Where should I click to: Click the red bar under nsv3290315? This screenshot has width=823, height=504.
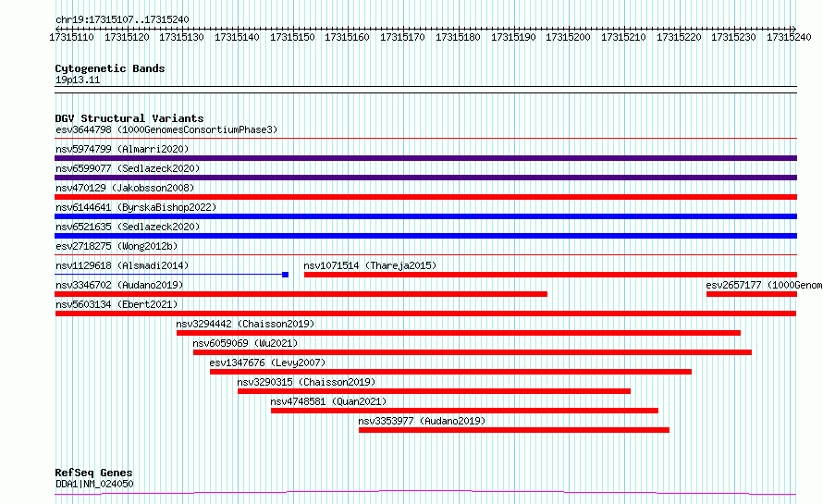[434, 391]
